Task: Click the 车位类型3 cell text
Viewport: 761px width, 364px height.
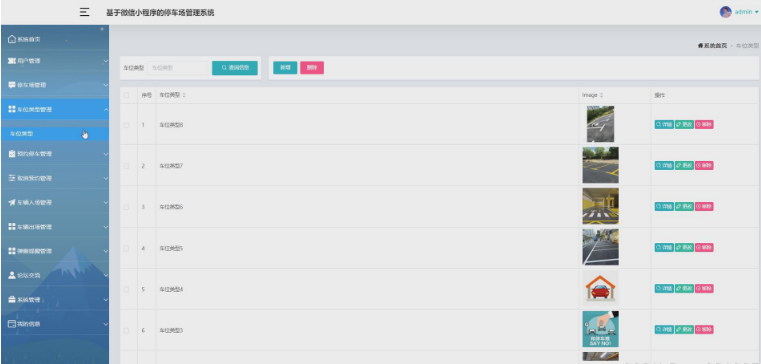Action: click(x=171, y=331)
